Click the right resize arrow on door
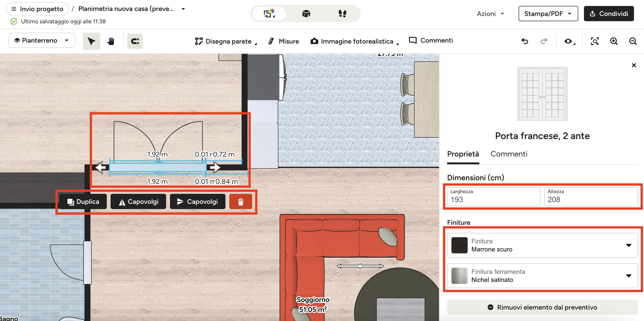The height and width of the screenshot is (321, 644). (215, 167)
